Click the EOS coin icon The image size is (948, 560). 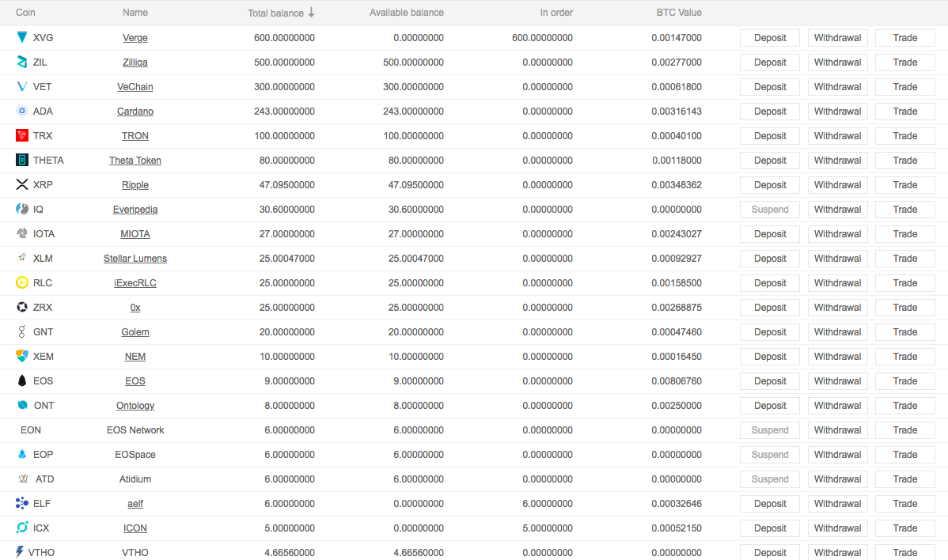click(x=22, y=380)
